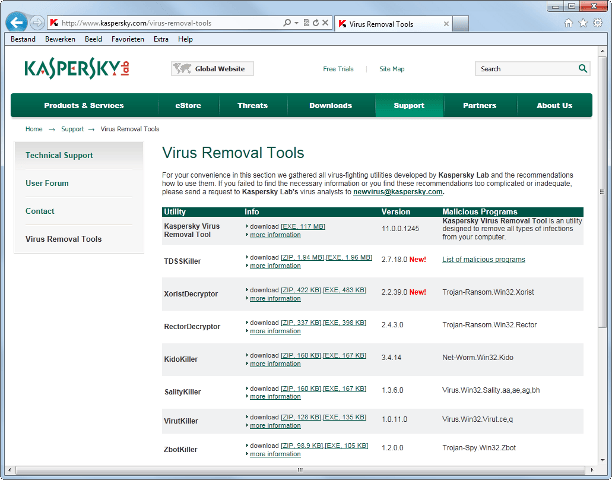Open the Extra menu
Viewport: 612px width, 480px height.
(161, 39)
